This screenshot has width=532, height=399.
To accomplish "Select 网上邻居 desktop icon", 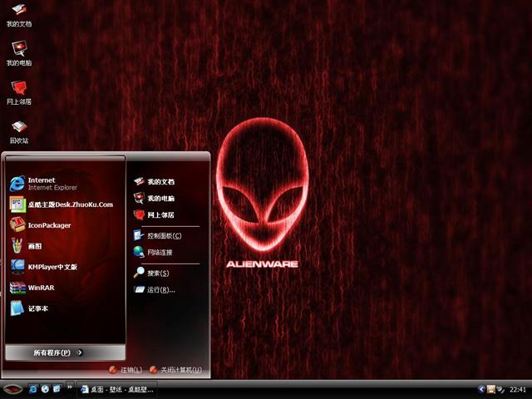I will point(19,92).
